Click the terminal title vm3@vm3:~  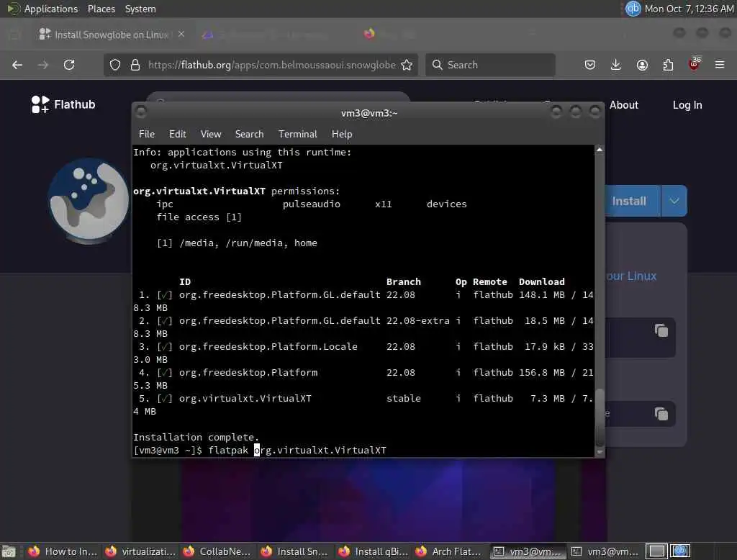click(x=369, y=113)
